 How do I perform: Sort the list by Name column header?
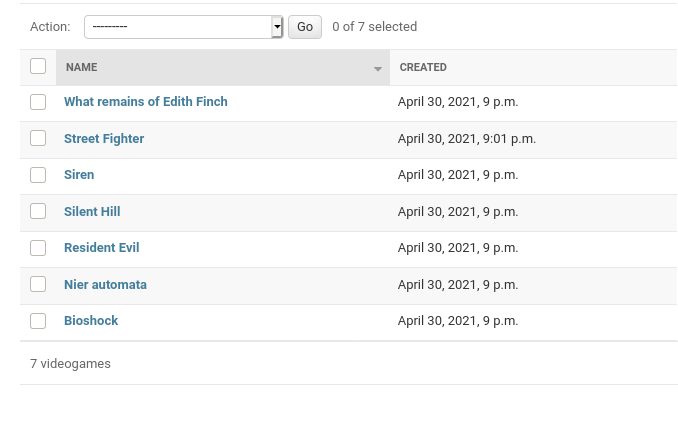coord(82,68)
